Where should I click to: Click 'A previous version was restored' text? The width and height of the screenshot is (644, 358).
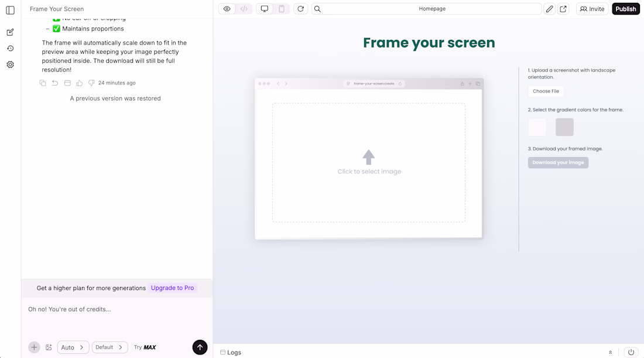point(115,98)
